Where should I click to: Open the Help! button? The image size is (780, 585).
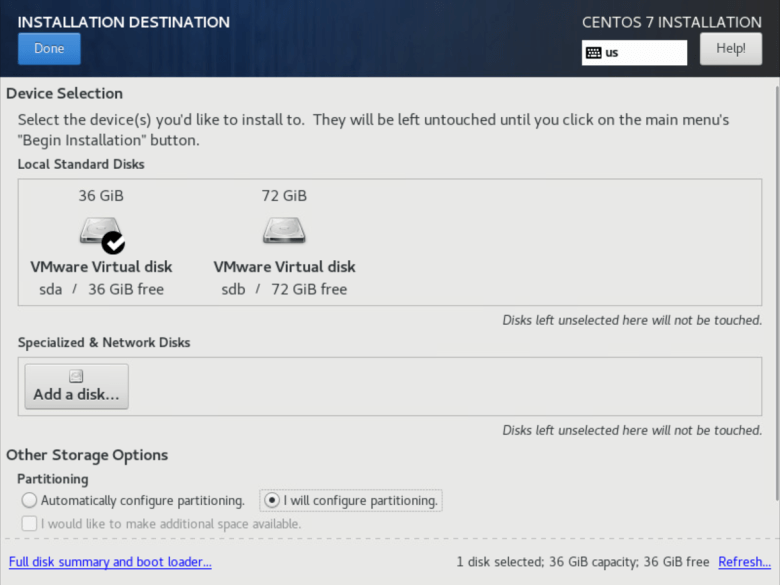coord(731,49)
